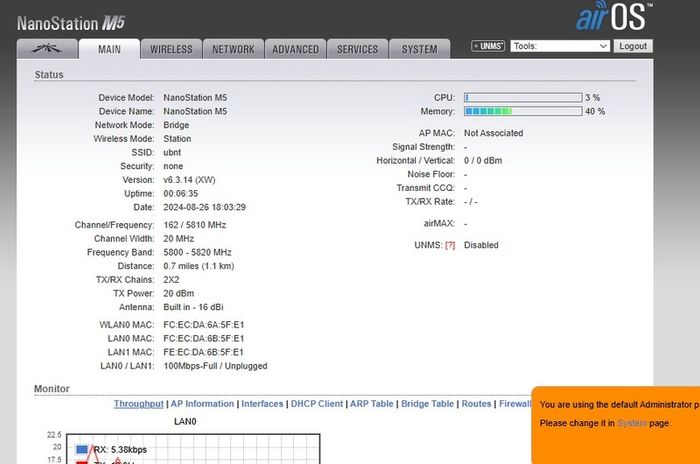Click the SSID value ubnt
This screenshot has height=464, width=700.
pyautogui.click(x=172, y=152)
